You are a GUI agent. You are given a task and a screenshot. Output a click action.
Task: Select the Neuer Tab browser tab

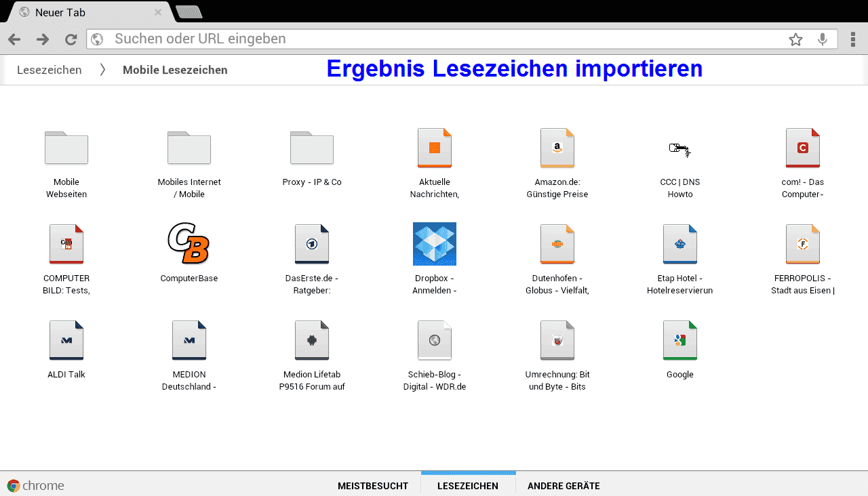[90, 12]
